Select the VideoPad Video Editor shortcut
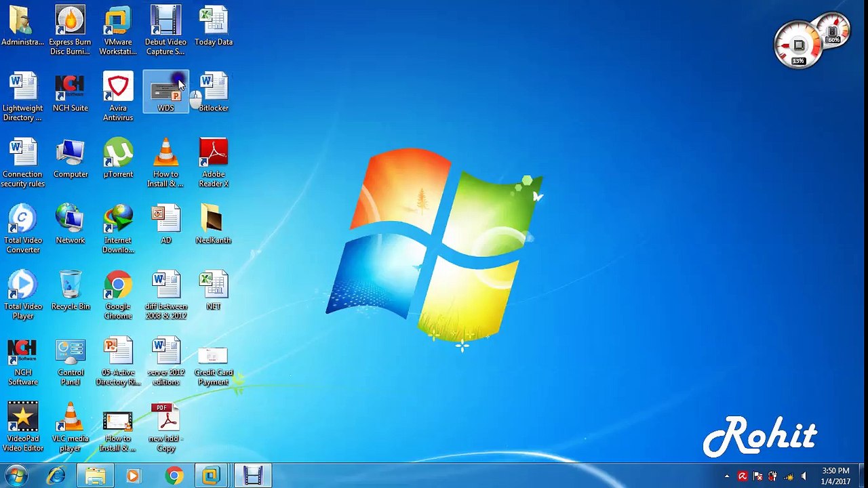 [x=22, y=427]
